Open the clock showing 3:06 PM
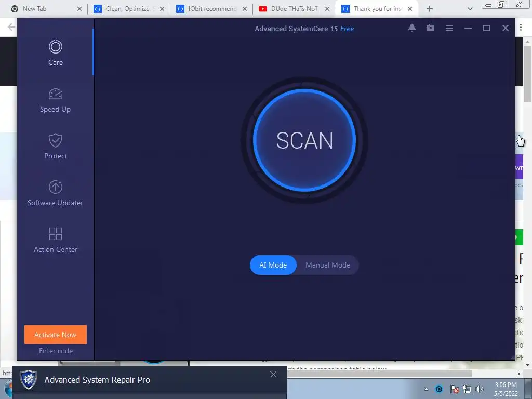 (x=506, y=389)
